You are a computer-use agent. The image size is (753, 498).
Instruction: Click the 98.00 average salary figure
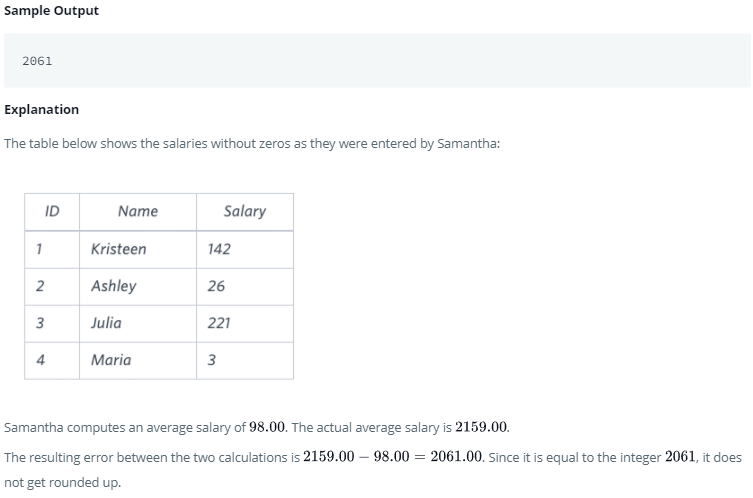tap(267, 427)
